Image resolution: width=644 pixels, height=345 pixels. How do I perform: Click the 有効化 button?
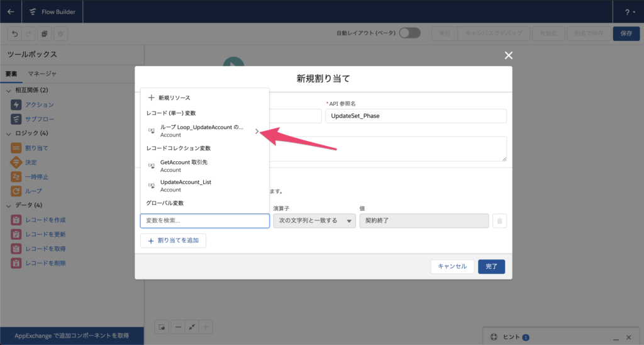click(548, 33)
